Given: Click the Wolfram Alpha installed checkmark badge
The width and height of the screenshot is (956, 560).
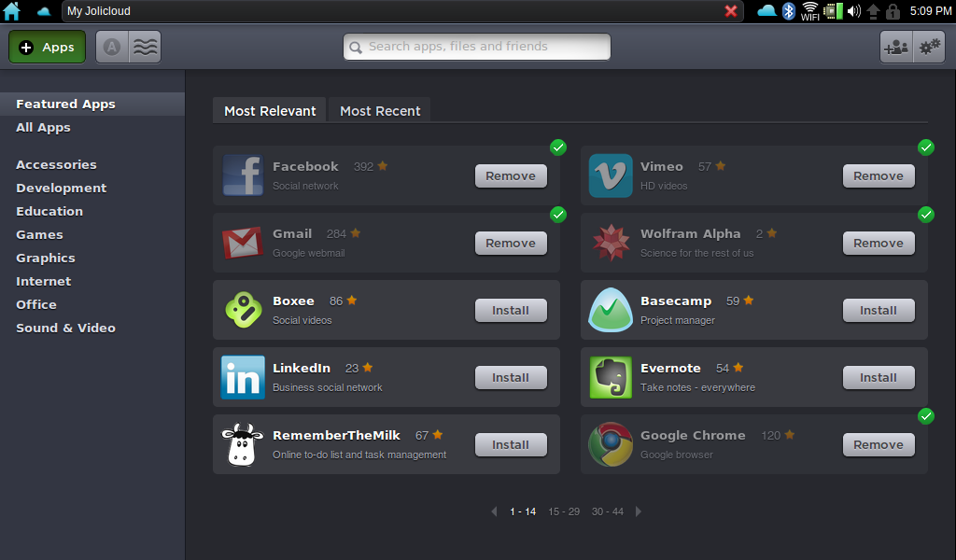Looking at the screenshot, I should [x=925, y=215].
